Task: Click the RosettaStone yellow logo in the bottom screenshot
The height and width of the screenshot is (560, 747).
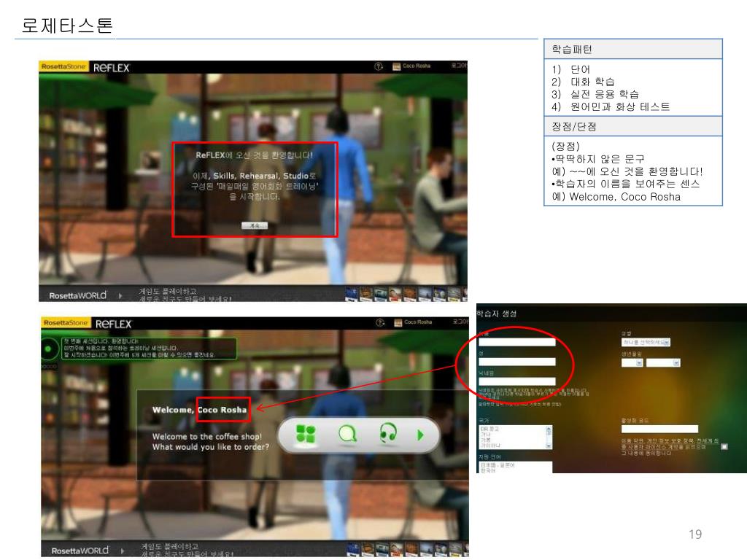Action: (66, 322)
